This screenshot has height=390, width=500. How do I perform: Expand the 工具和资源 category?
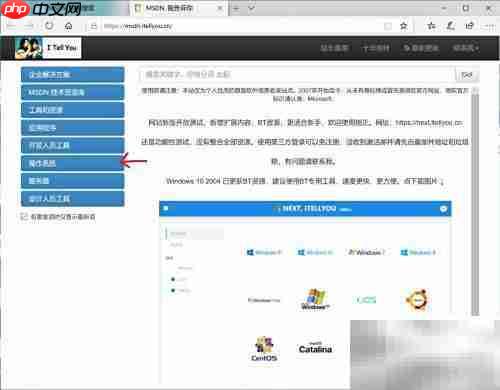tap(72, 110)
